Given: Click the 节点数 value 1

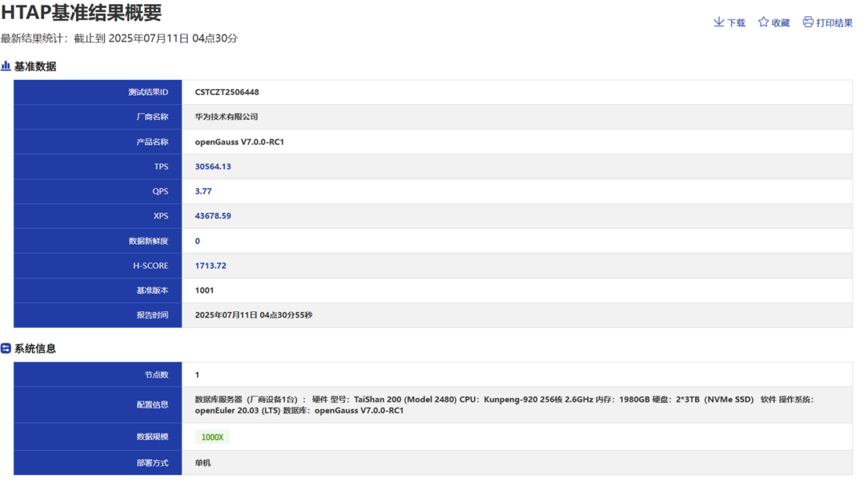Looking at the screenshot, I should tap(197, 375).
